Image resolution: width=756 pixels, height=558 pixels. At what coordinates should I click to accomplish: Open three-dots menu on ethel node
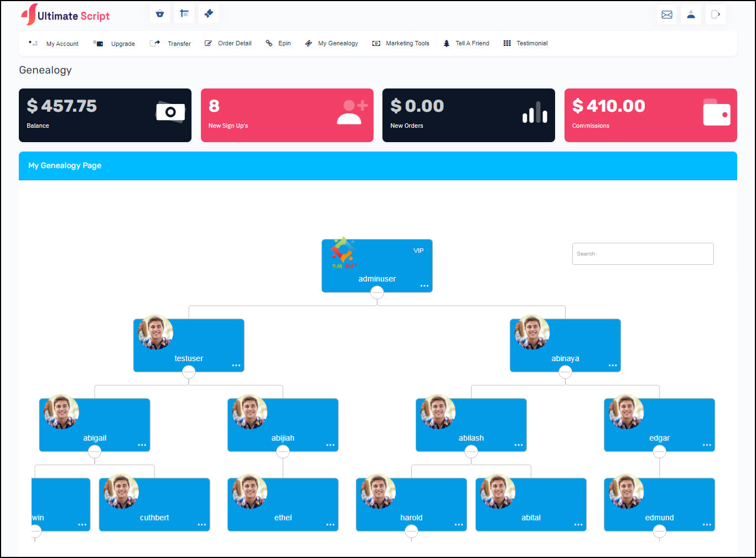tap(330, 525)
